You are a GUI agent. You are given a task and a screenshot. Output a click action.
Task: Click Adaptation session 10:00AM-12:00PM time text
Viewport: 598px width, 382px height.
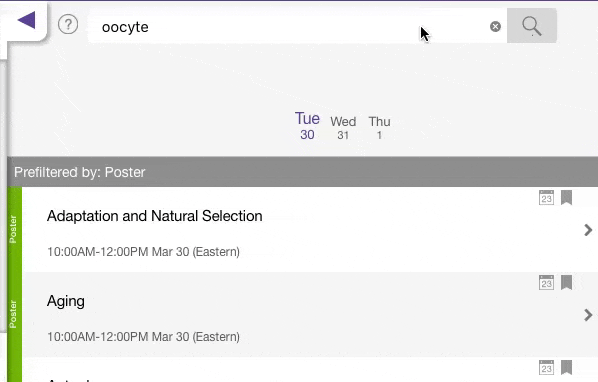click(143, 252)
